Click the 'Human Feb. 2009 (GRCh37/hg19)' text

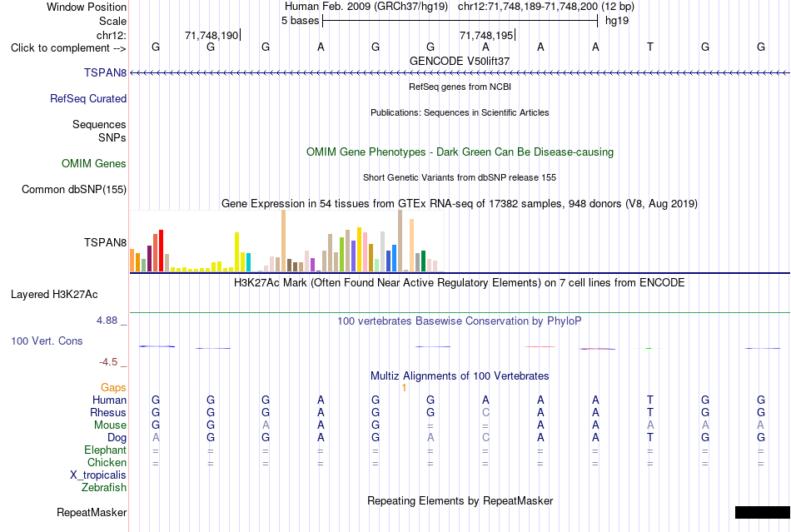(366, 7)
